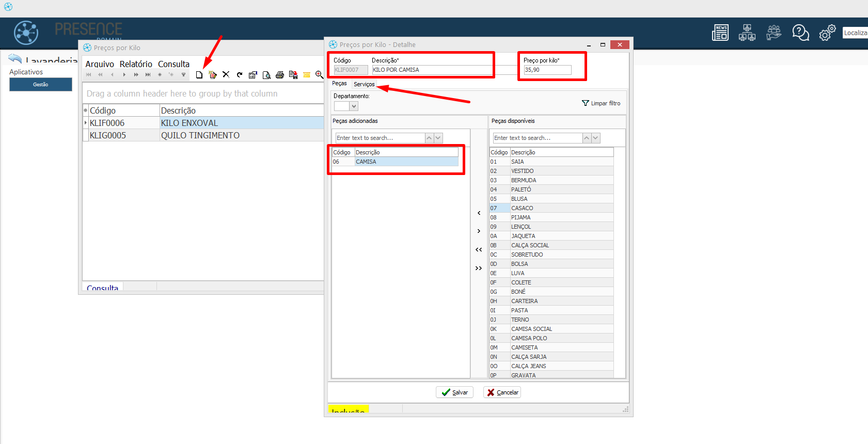Image resolution: width=868 pixels, height=444 pixels.
Task: Select CASACO row in available pieces
Action: [x=522, y=208]
